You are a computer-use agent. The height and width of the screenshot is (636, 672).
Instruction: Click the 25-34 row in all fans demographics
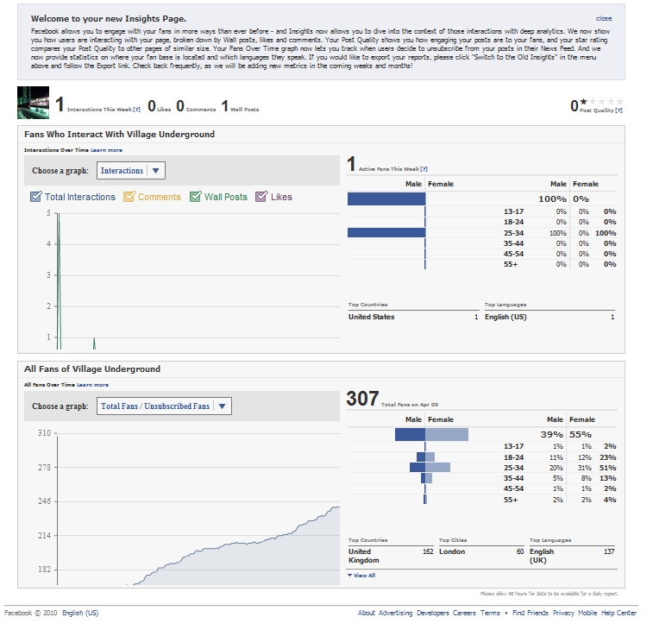pyautogui.click(x=482, y=468)
